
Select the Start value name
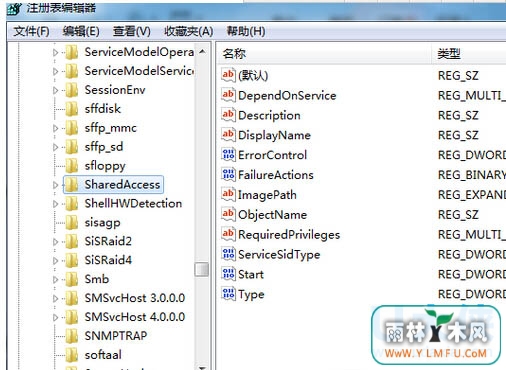(x=251, y=275)
